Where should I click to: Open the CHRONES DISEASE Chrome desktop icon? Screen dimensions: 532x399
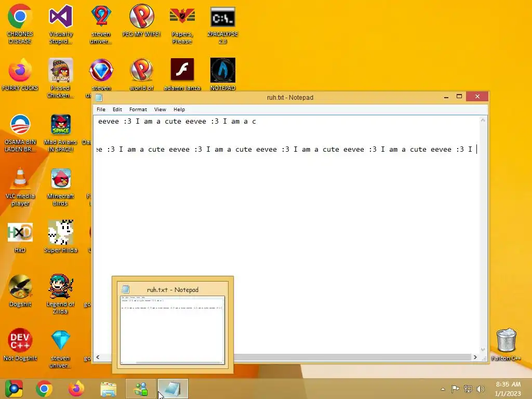pos(20,24)
